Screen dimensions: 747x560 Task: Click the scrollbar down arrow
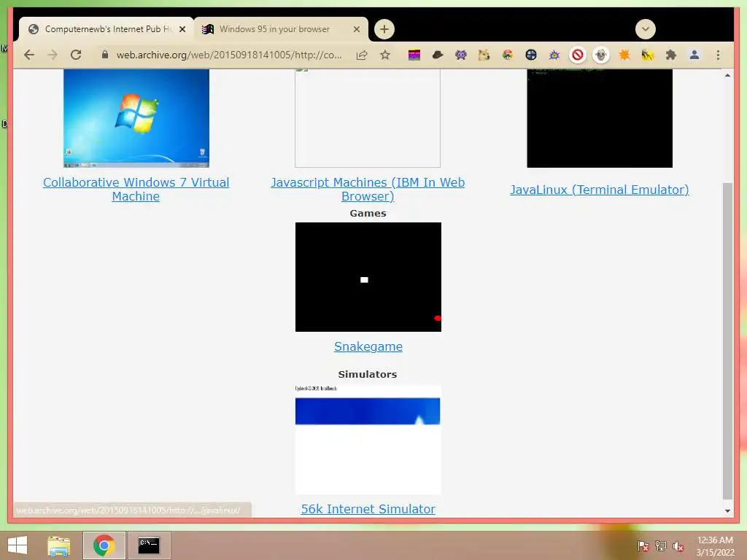coord(727,511)
